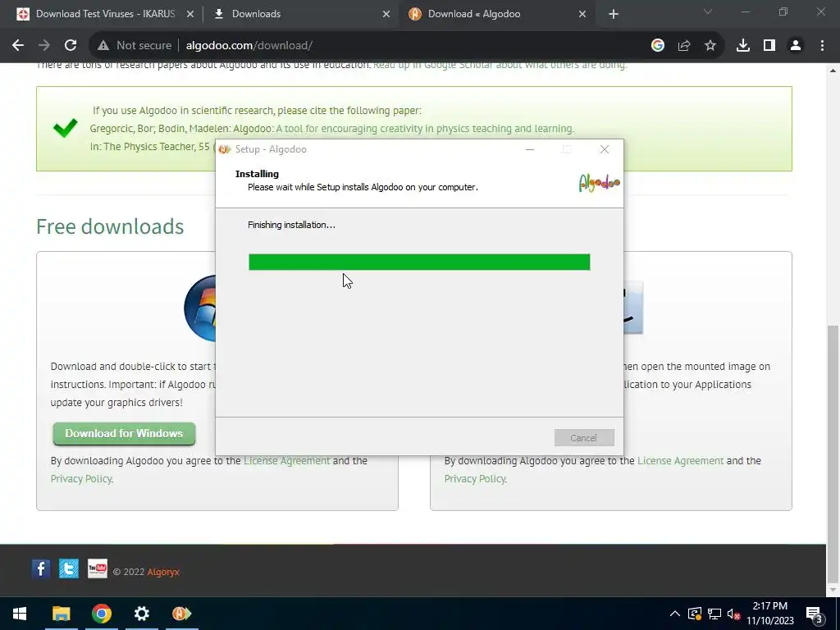Reload the Algodoo download page
The image size is (840, 630).
(71, 46)
